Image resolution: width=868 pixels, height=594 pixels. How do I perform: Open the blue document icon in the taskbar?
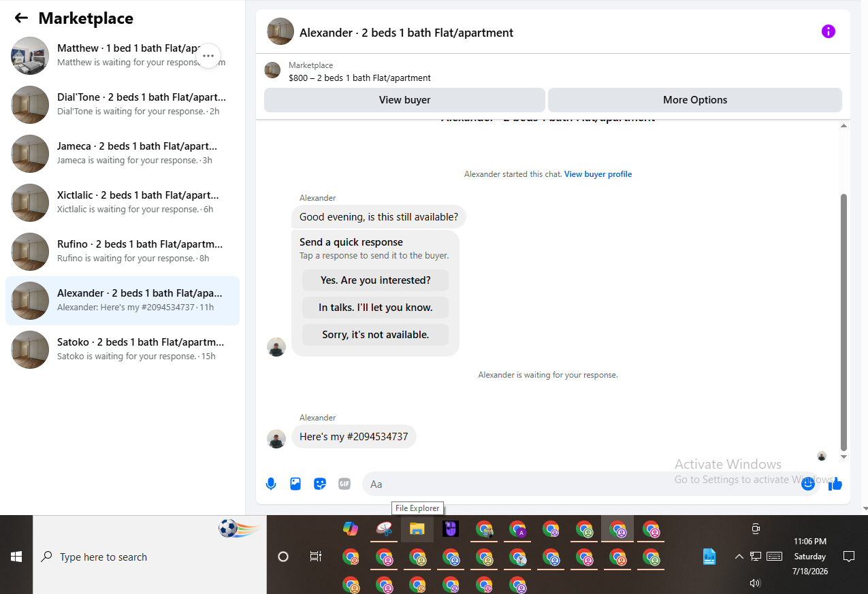point(709,557)
